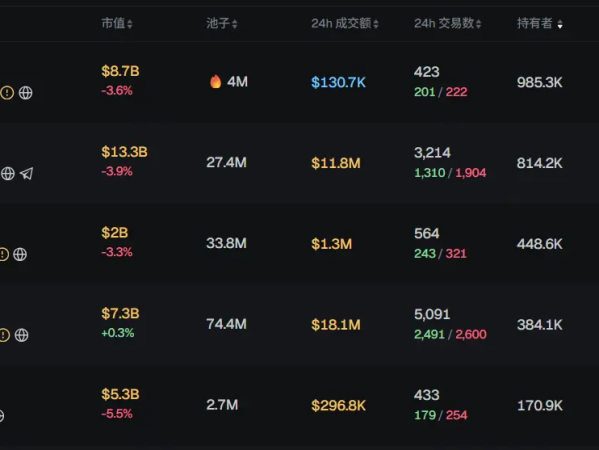Click warning icon in $7.3B row
The width and height of the screenshot is (599, 450).
click(5, 335)
